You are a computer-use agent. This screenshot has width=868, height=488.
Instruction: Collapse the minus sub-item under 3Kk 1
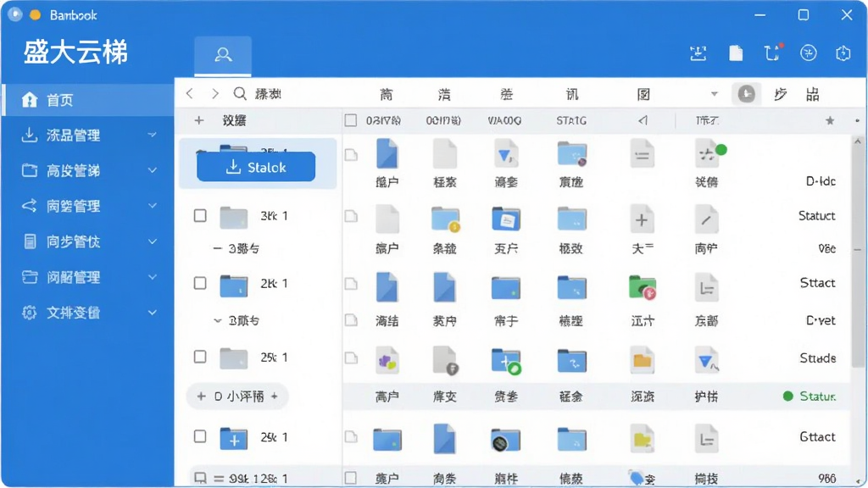(x=218, y=248)
